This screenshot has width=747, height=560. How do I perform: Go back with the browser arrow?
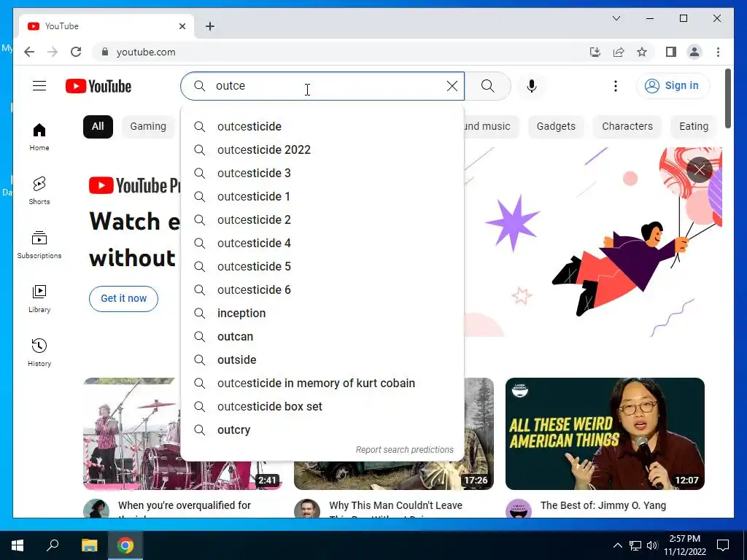point(29,52)
